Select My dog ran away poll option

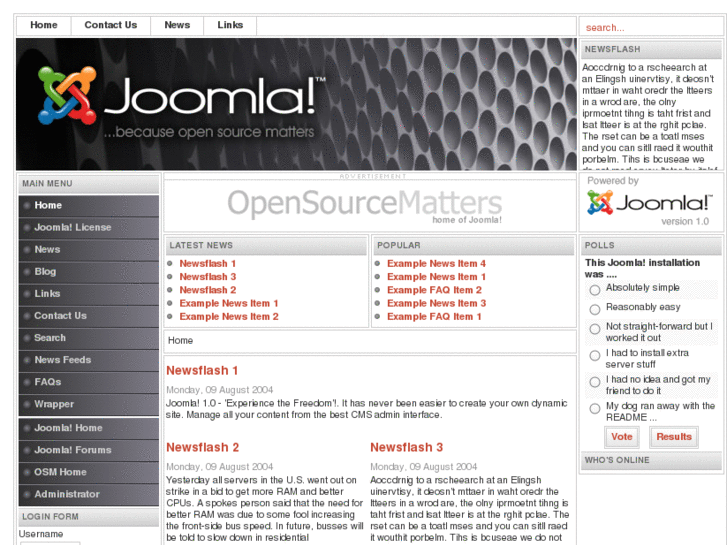point(594,408)
